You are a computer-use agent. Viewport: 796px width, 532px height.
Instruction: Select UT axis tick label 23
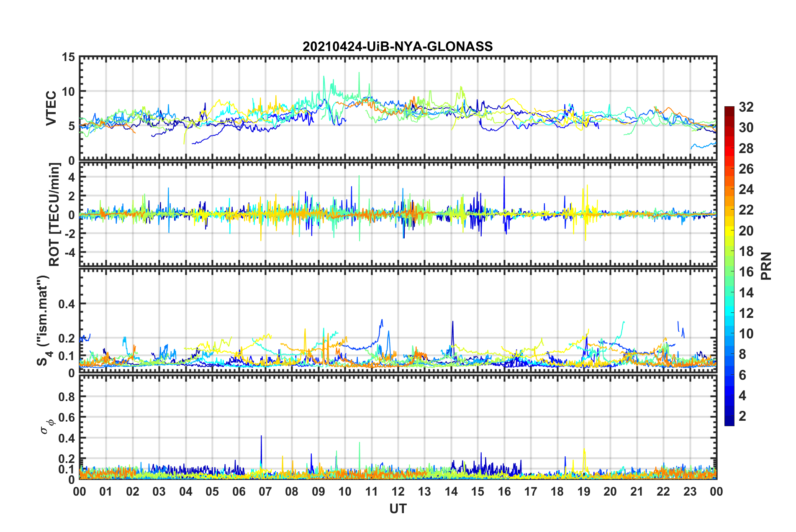690,491
